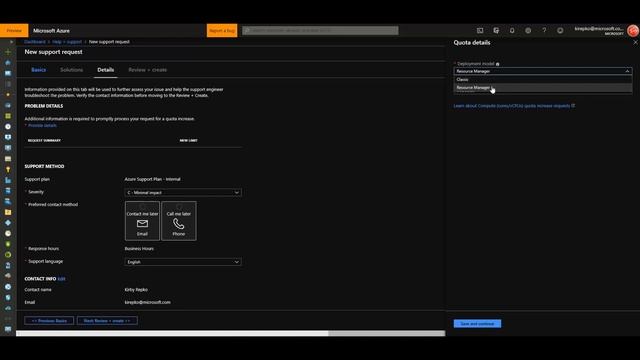The width and height of the screenshot is (640, 360).
Task: Open the Severity dropdown
Action: (183, 193)
